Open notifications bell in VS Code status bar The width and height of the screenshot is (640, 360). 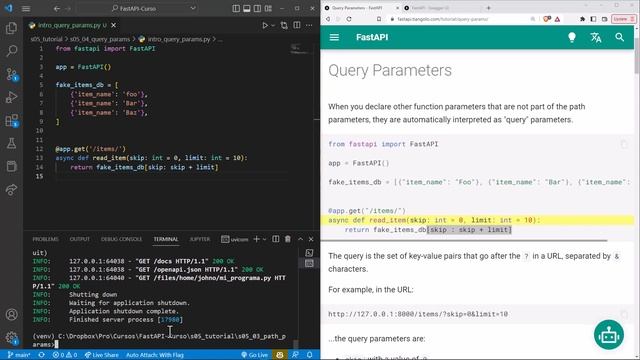point(310,355)
